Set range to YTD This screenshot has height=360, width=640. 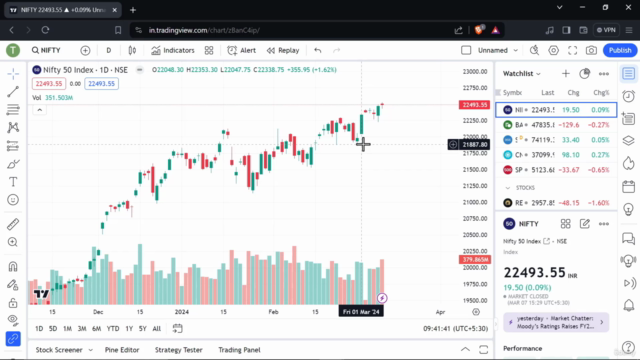coord(113,329)
